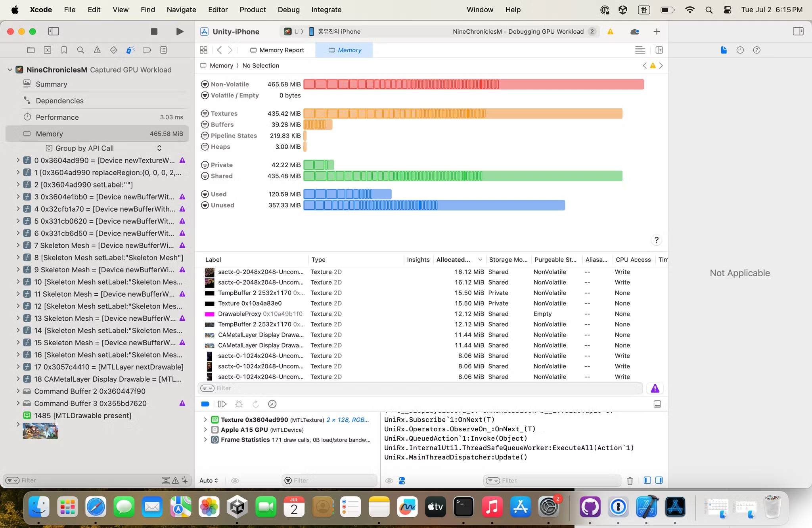Open the Test navigator diamond icon
This screenshot has width=812, height=528.
tap(114, 50)
